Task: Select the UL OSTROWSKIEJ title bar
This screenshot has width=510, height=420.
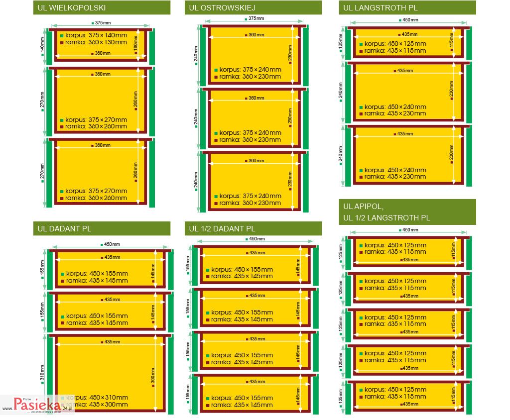Action: pos(253,7)
